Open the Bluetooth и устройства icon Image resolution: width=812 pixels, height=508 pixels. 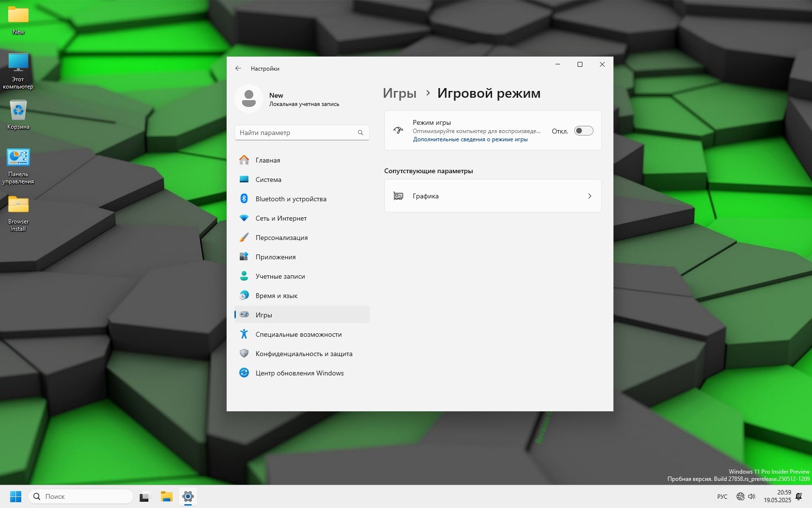pyautogui.click(x=244, y=199)
